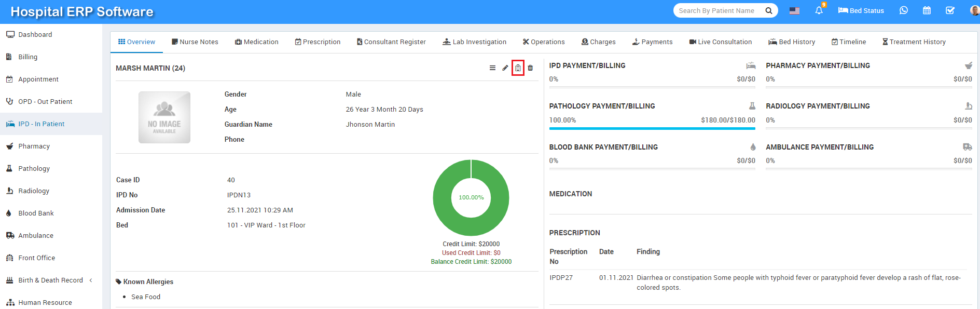Open the US flag language selector
The height and width of the screenshot is (309, 980).
794,10
